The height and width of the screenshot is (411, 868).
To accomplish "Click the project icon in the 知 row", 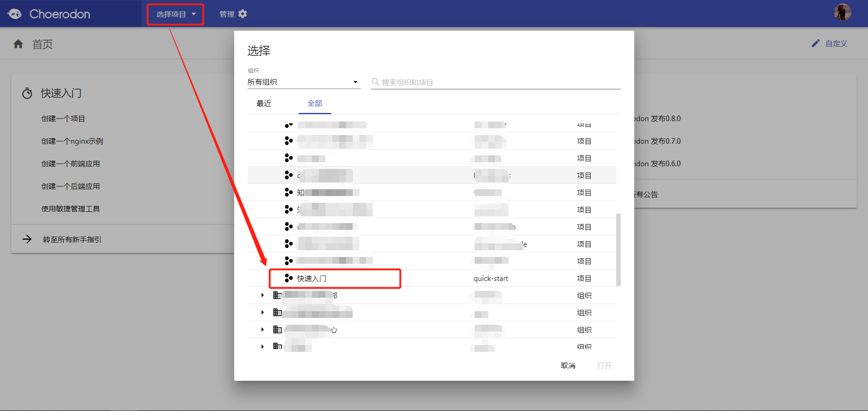I will [288, 192].
